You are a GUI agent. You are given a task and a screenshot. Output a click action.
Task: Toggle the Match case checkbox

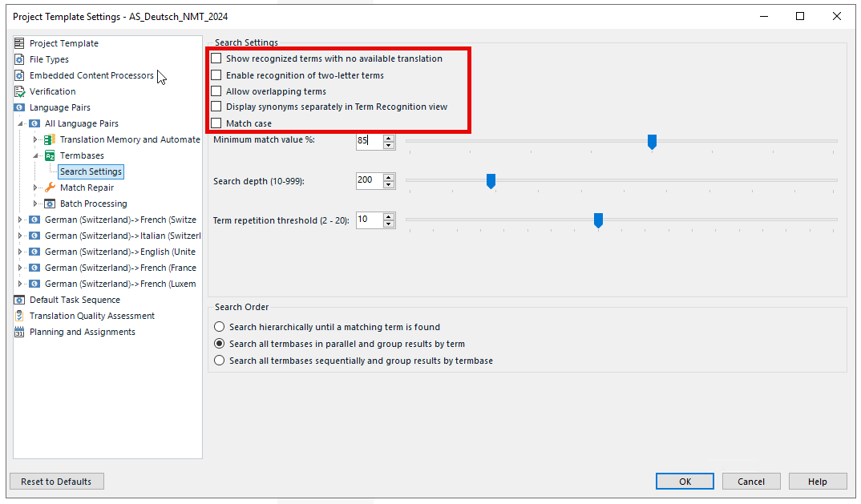point(216,123)
